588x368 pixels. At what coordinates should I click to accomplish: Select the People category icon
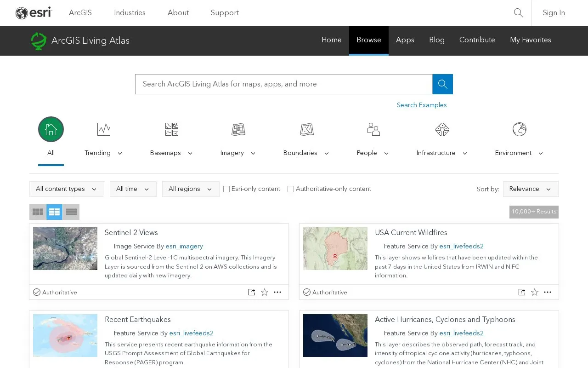(373, 129)
